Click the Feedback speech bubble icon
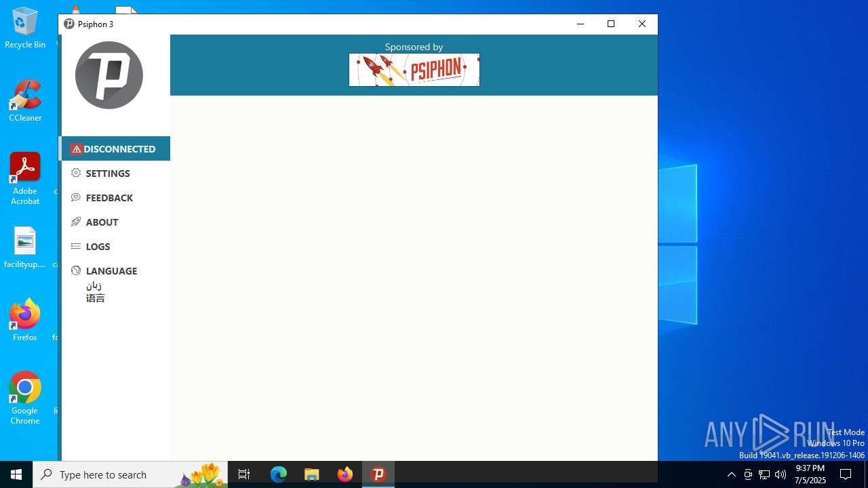 (x=76, y=197)
